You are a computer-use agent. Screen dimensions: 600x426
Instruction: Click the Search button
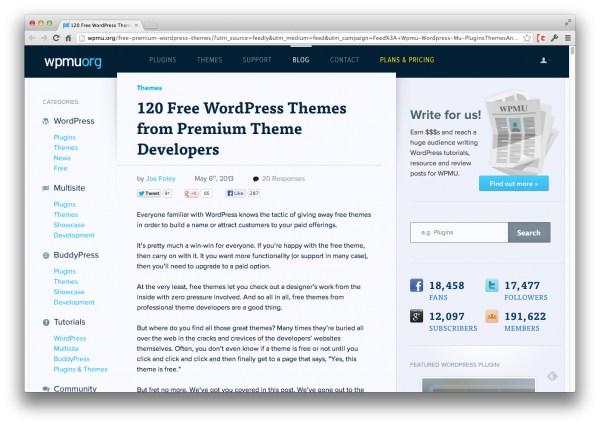pos(529,232)
